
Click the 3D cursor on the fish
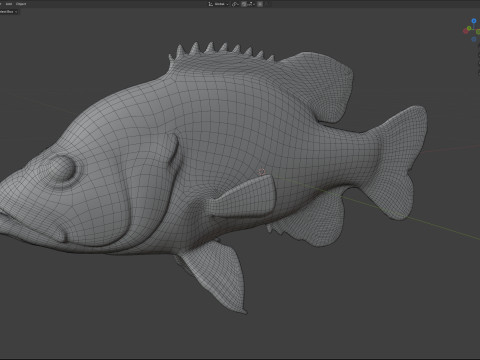262,172
